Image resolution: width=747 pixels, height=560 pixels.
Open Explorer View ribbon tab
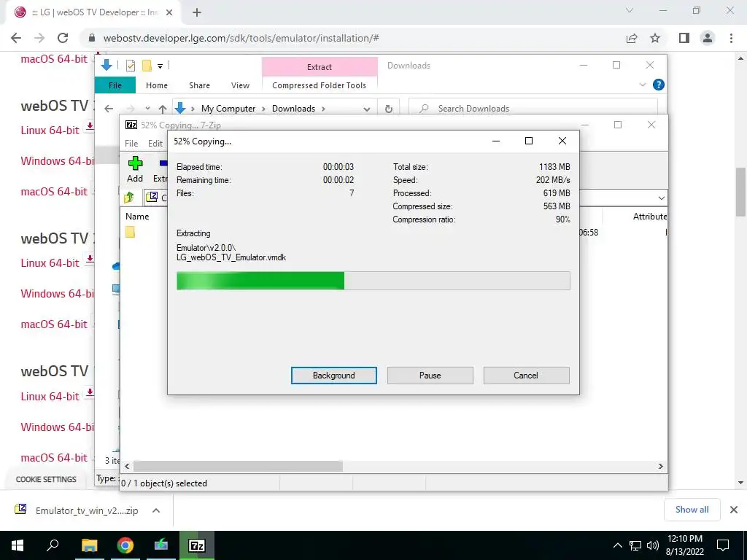point(240,85)
